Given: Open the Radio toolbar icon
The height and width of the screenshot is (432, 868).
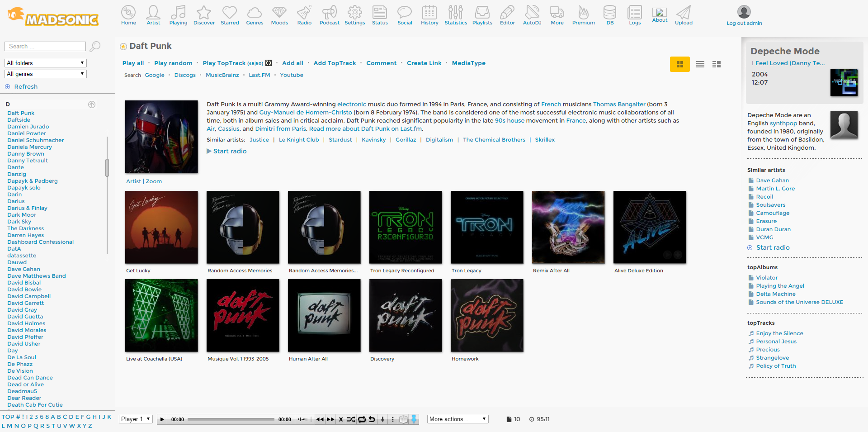Looking at the screenshot, I should click(304, 15).
